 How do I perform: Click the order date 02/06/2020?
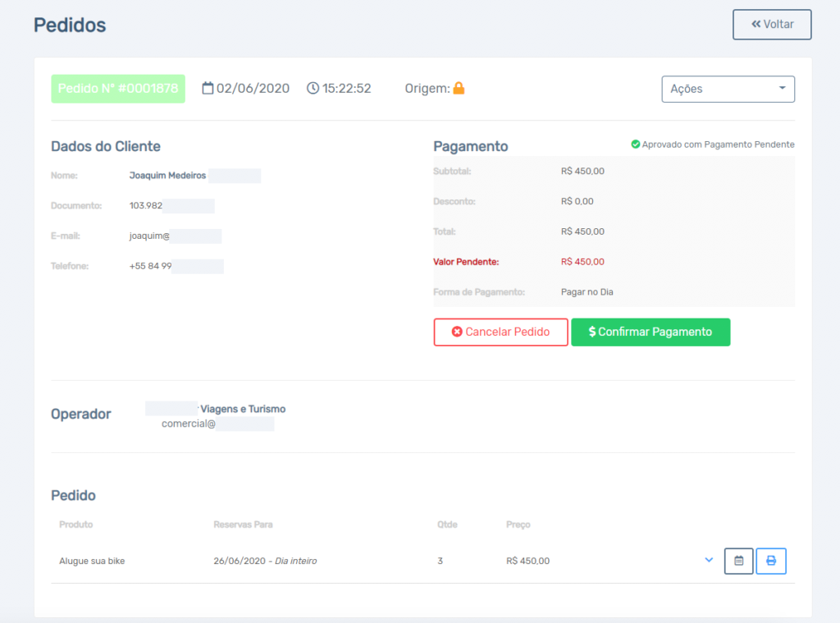pyautogui.click(x=253, y=89)
